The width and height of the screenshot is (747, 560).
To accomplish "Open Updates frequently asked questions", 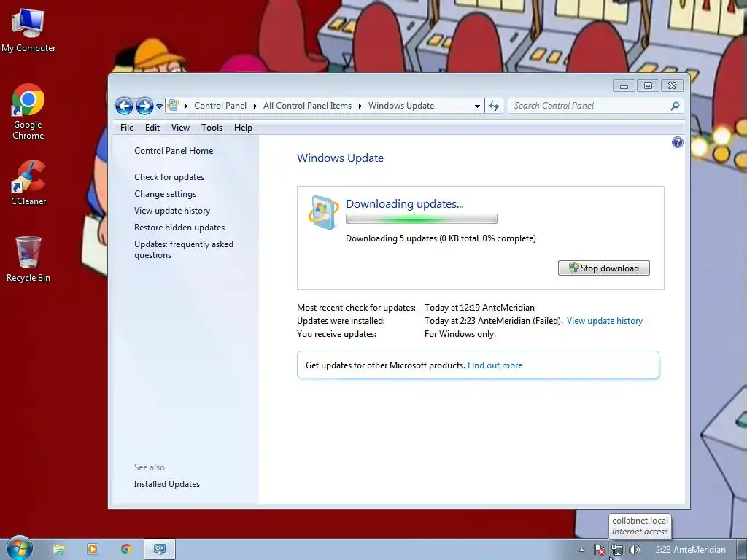I will tap(183, 249).
